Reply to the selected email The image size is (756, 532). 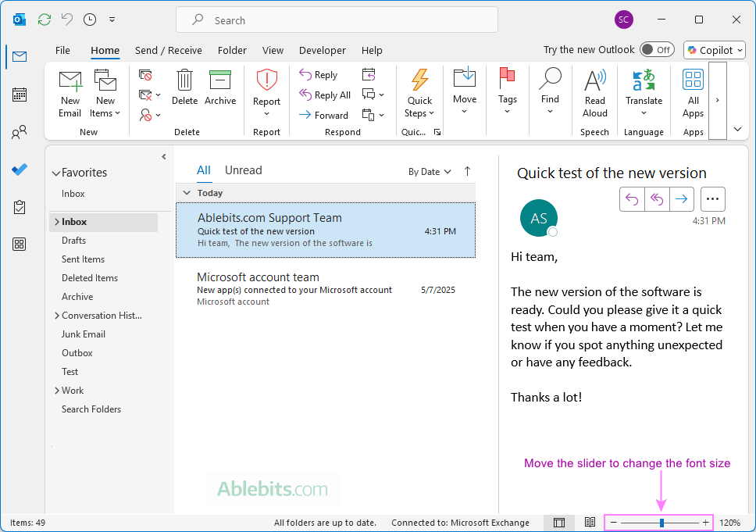pos(319,75)
